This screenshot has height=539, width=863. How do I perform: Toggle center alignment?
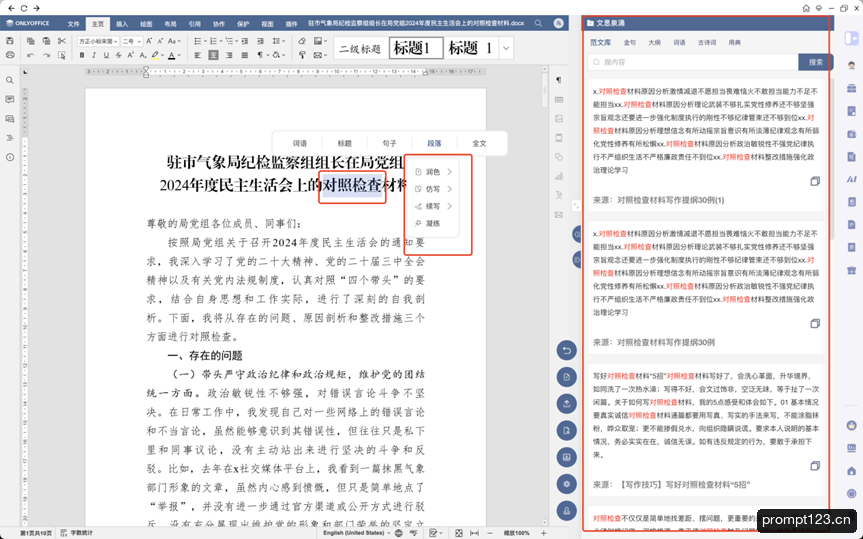(213, 55)
